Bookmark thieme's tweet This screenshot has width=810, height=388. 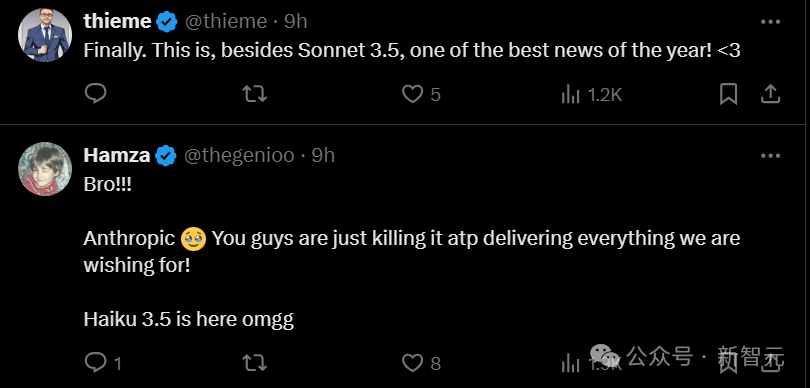[728, 94]
